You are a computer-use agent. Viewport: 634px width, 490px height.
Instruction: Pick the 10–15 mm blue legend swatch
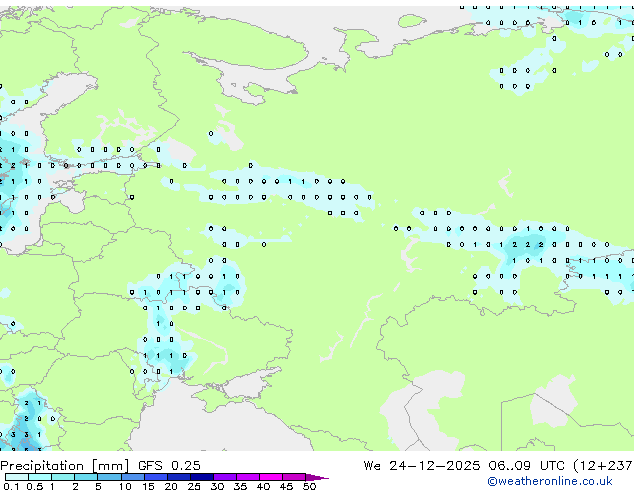pyautogui.click(x=133, y=477)
